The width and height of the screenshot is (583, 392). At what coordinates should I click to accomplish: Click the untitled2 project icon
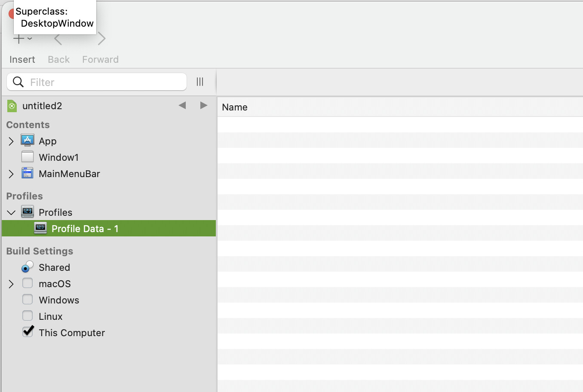(x=12, y=106)
